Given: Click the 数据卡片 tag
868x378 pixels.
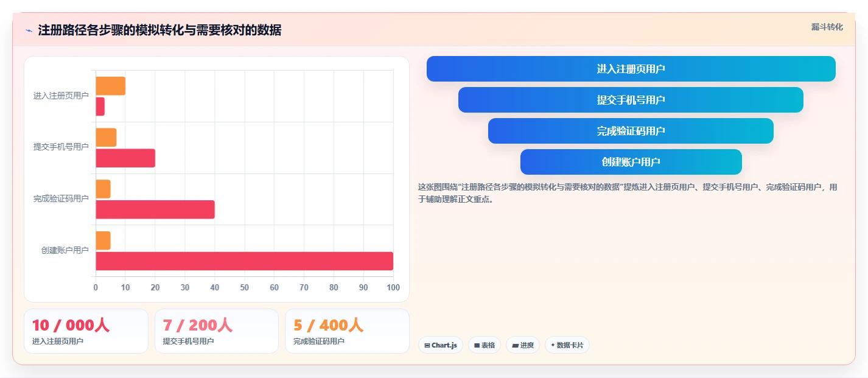Looking at the screenshot, I should pyautogui.click(x=567, y=345).
